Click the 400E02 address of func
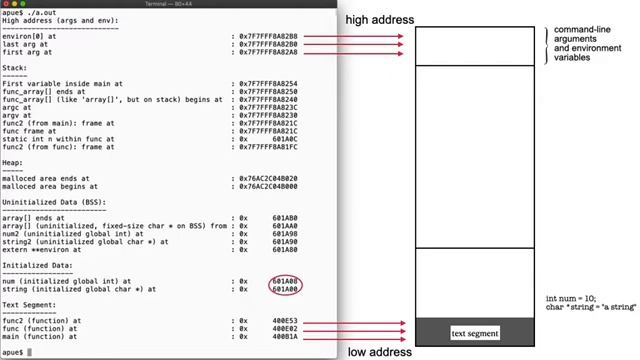This screenshot has height=360, width=640. [285, 329]
